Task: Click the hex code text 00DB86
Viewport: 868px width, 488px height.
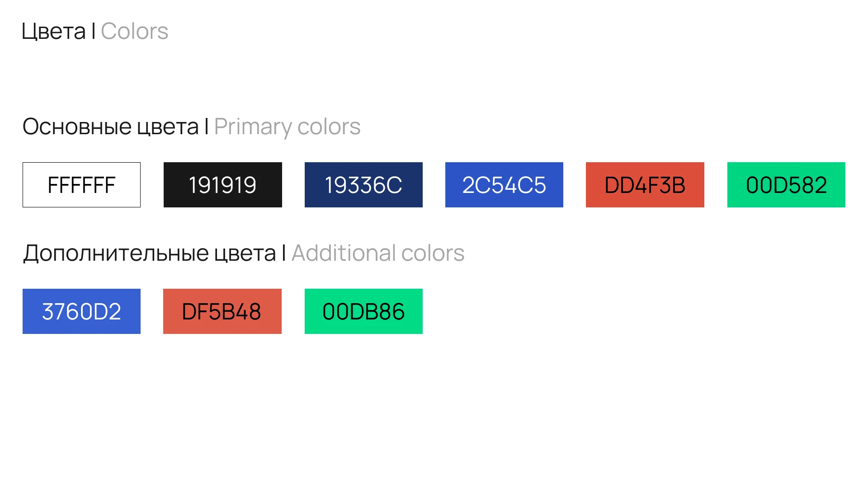Action: (x=363, y=311)
